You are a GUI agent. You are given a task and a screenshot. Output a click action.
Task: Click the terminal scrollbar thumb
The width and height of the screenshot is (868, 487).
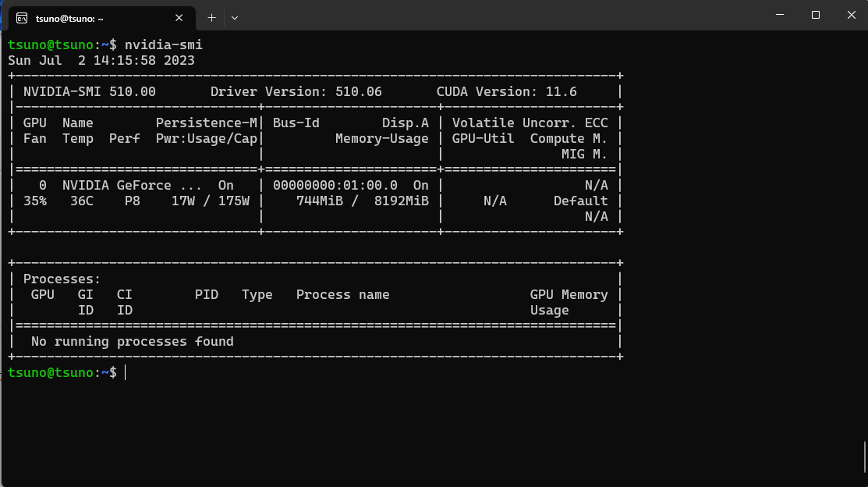click(x=865, y=457)
